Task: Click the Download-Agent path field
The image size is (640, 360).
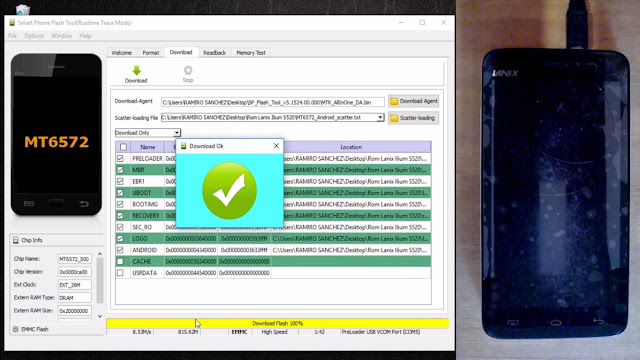Action: click(x=273, y=102)
